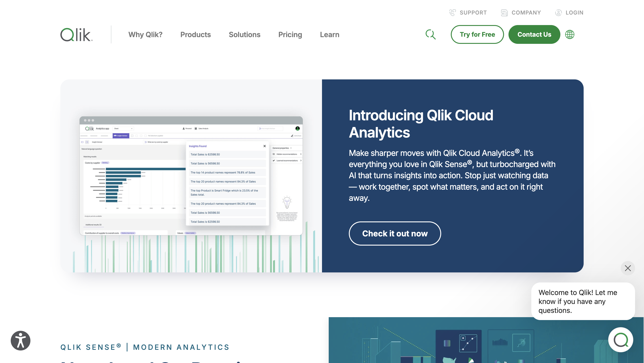Viewport: 644px width, 363px height.
Task: Open the Products menu
Action: 195,34
